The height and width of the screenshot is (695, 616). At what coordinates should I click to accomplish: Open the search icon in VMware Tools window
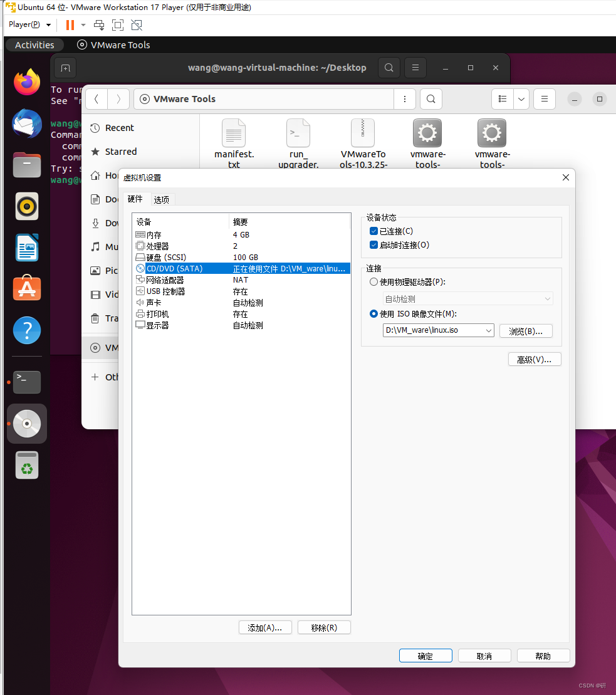tap(430, 99)
